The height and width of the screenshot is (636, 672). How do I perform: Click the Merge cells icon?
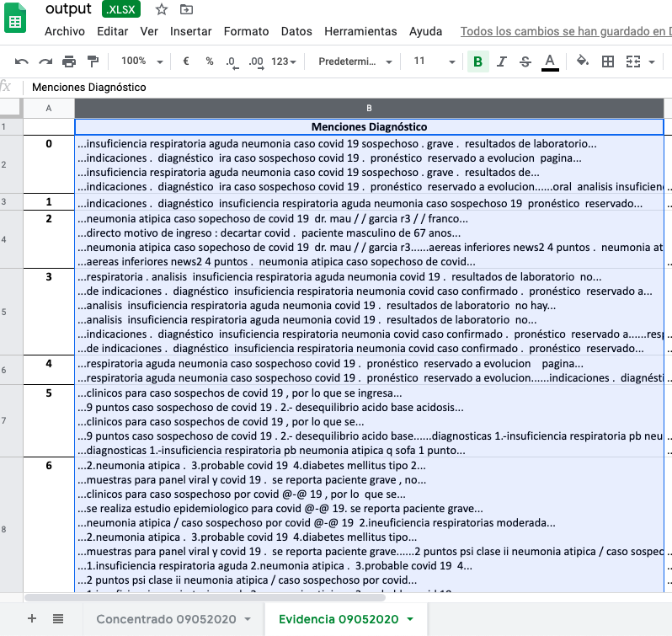633,61
